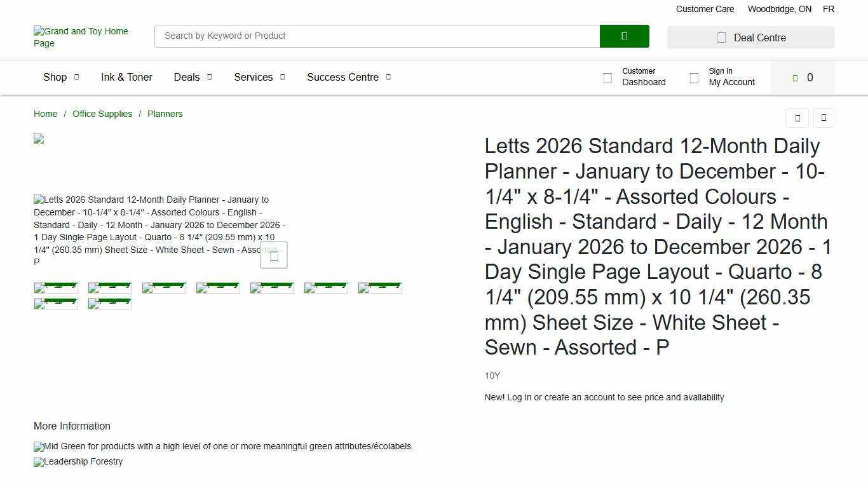868x488 pixels.
Task: Open the Services dropdown menu
Action: click(x=259, y=78)
